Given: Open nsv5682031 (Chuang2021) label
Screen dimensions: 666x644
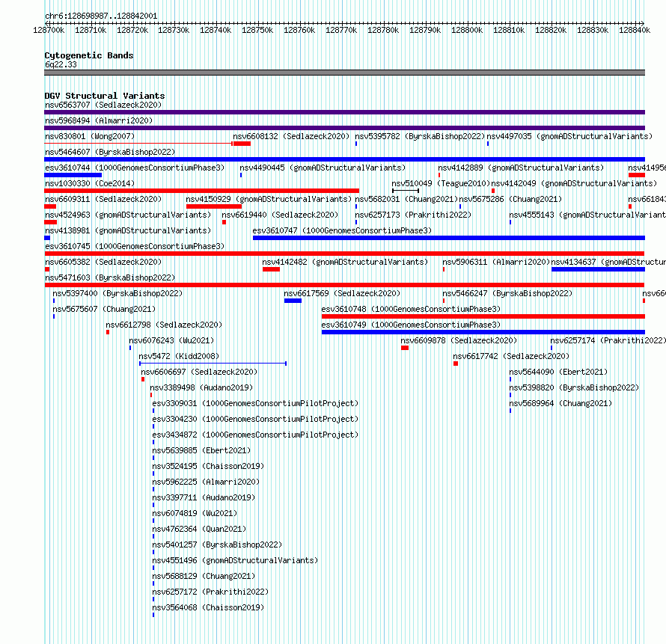Looking at the screenshot, I should click(x=406, y=199).
